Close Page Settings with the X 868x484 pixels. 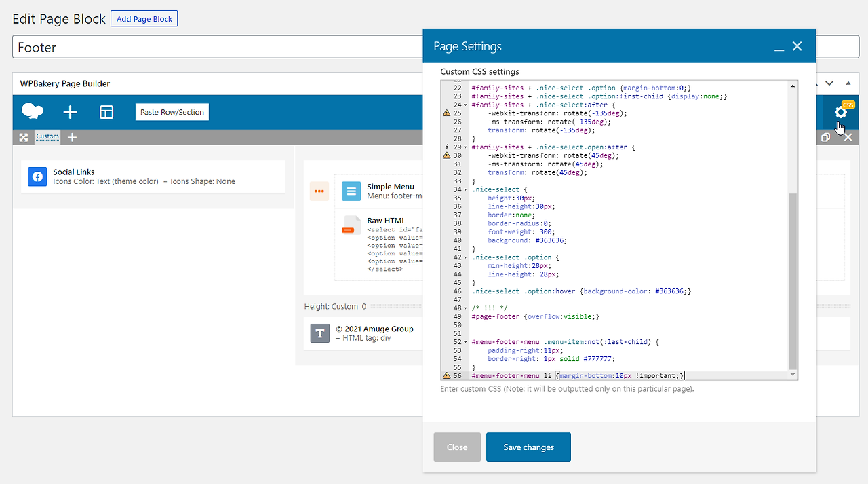point(797,46)
